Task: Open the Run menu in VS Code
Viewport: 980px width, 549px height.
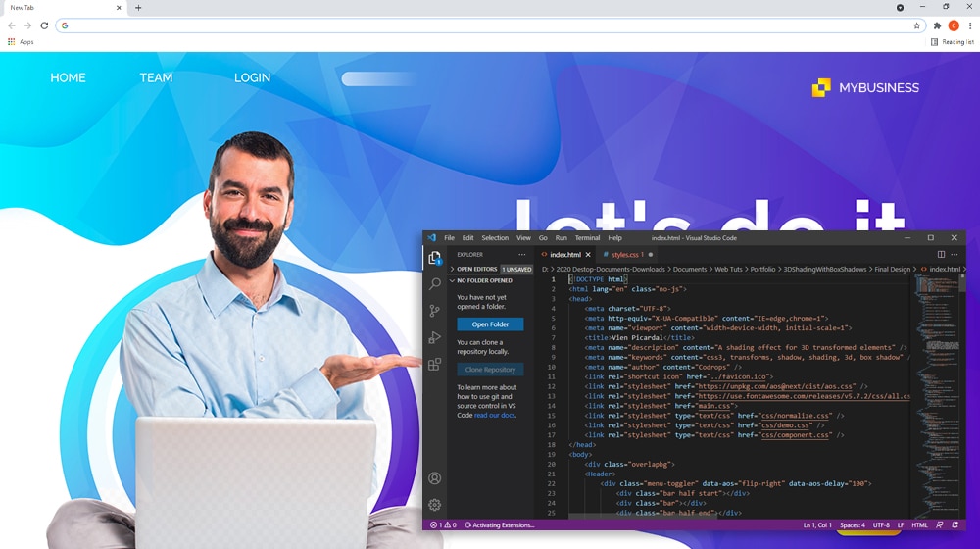Action: pos(562,237)
